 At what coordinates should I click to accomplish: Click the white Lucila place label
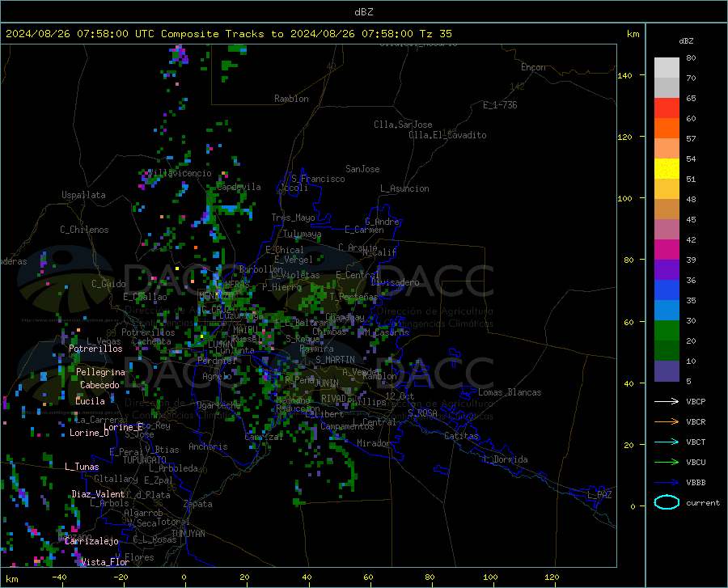pyautogui.click(x=90, y=401)
